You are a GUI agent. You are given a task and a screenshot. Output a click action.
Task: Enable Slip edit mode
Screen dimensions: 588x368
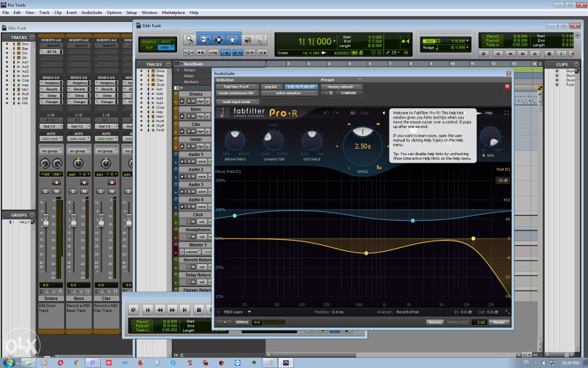[149, 48]
